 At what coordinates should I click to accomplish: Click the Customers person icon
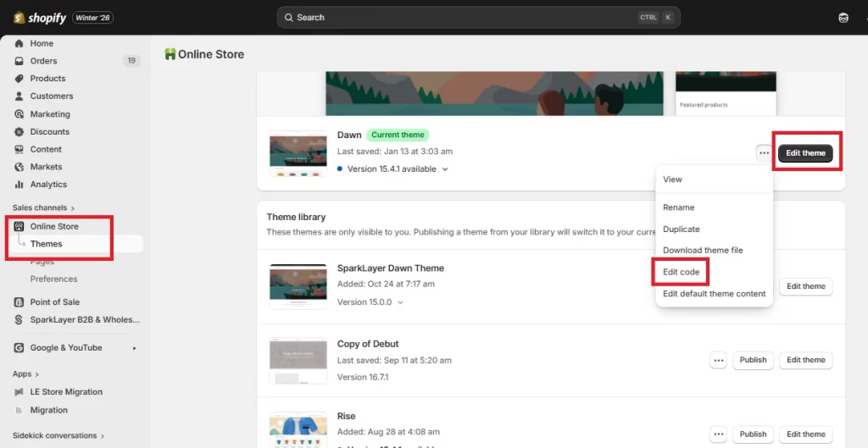(19, 97)
